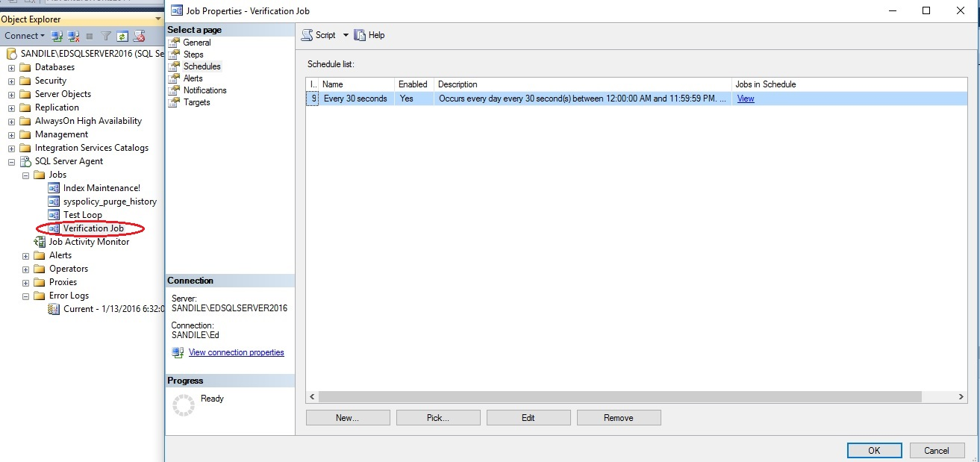This screenshot has width=980, height=462.
Task: Expand the AlwaysOn High Availability node
Action: click(12, 121)
